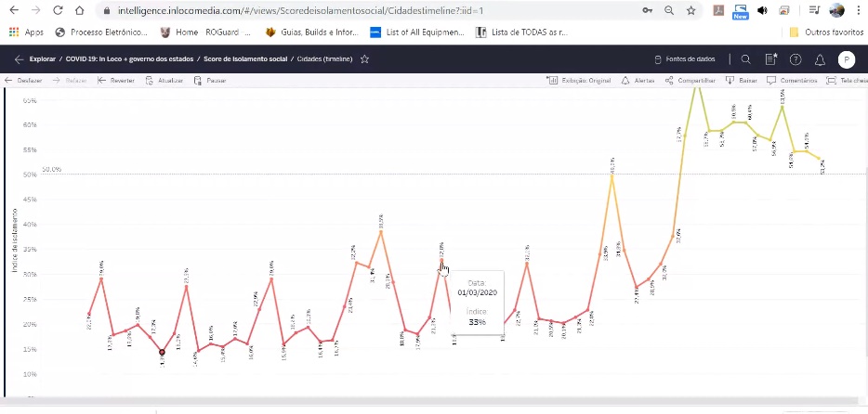Select the data point under the hand cursor
This screenshot has height=414, width=868.
[441, 260]
